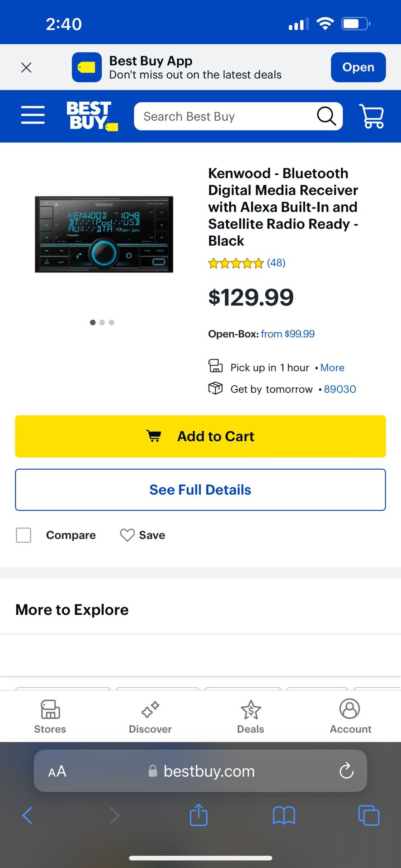Reload the bestbuy.com page
The height and width of the screenshot is (868, 401).
(x=346, y=771)
